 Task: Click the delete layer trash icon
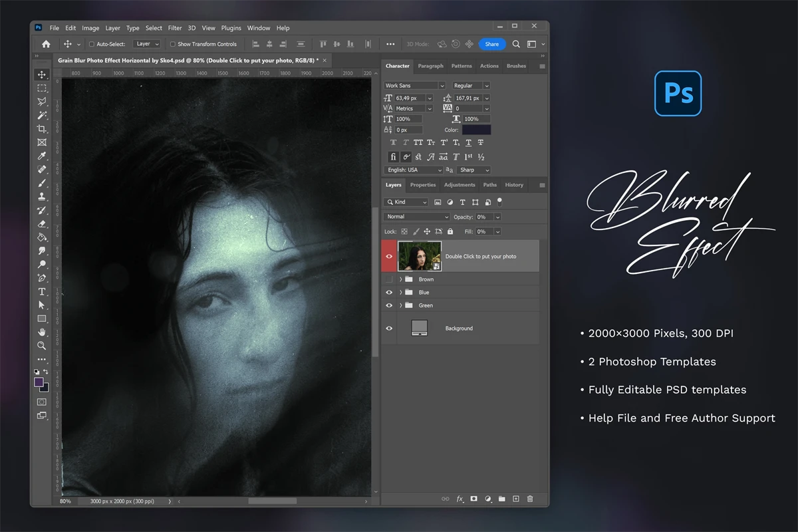point(530,499)
